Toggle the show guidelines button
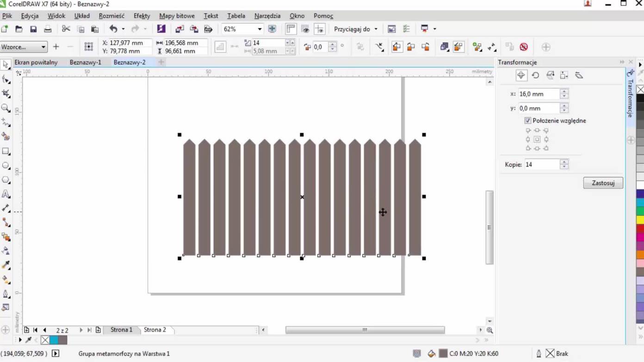644x362 pixels. [x=320, y=29]
